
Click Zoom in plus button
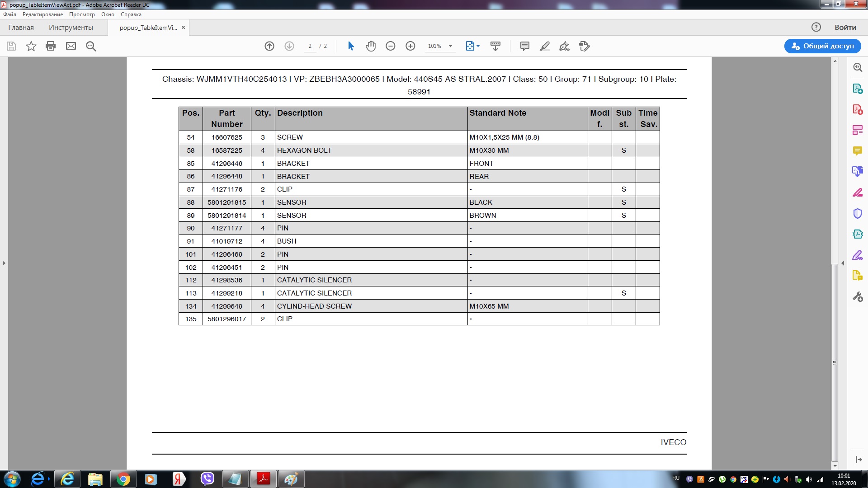[410, 46]
